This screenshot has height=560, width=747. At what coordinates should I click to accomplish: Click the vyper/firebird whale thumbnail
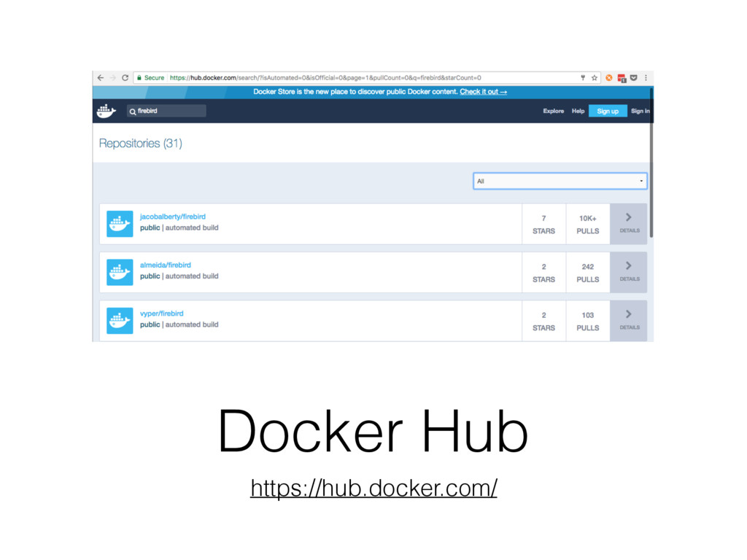[x=120, y=321]
